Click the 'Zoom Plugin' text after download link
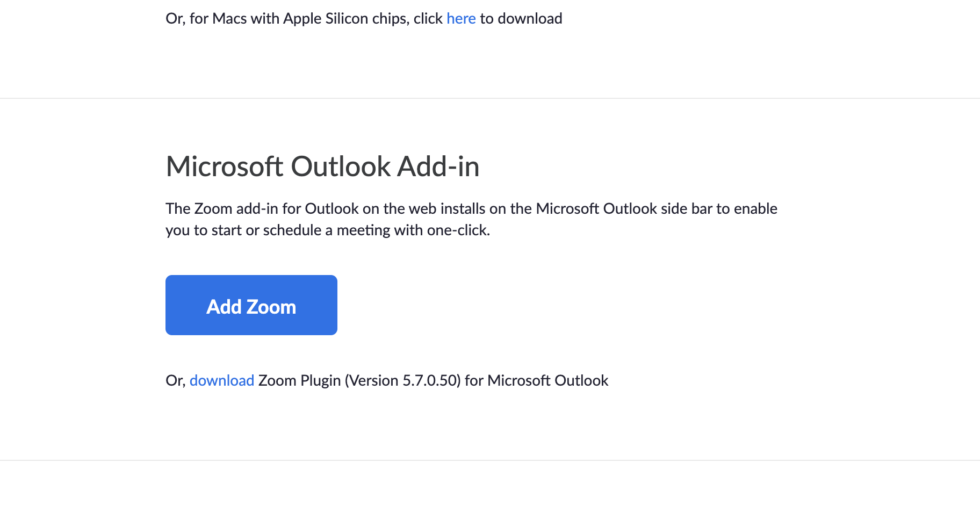Image resolution: width=980 pixels, height=506 pixels. (299, 381)
